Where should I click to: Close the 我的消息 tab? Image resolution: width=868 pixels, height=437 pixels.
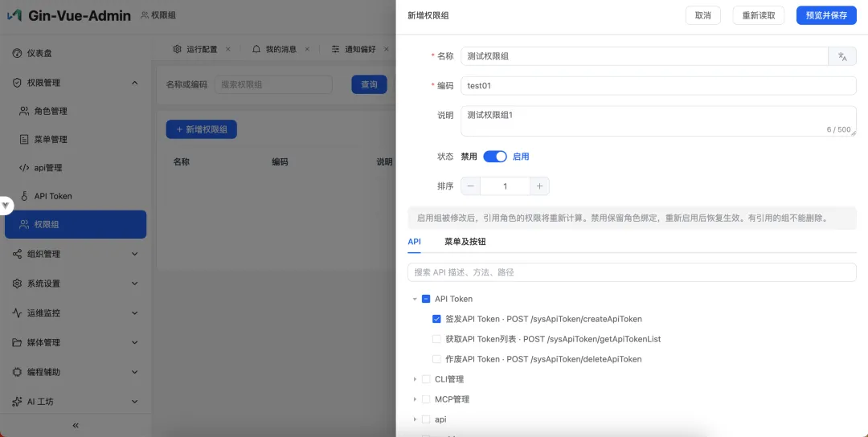coord(307,49)
